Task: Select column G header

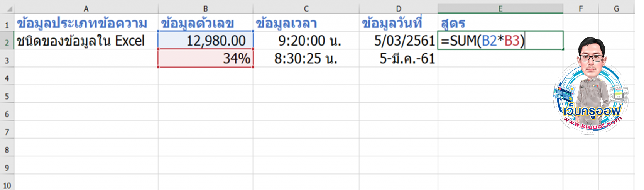Action: pos(616,9)
